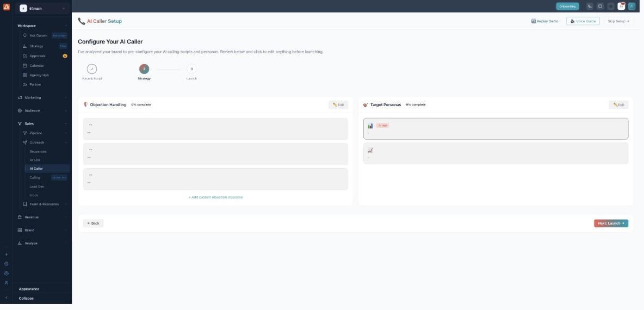Select the first persona card with bar-chart icon
644x310 pixels.
tap(496, 129)
